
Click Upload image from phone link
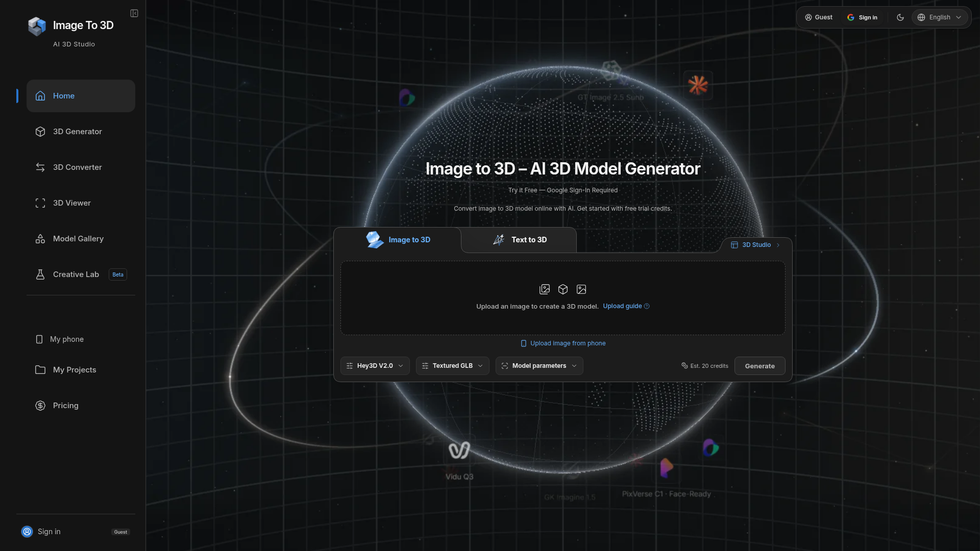563,343
